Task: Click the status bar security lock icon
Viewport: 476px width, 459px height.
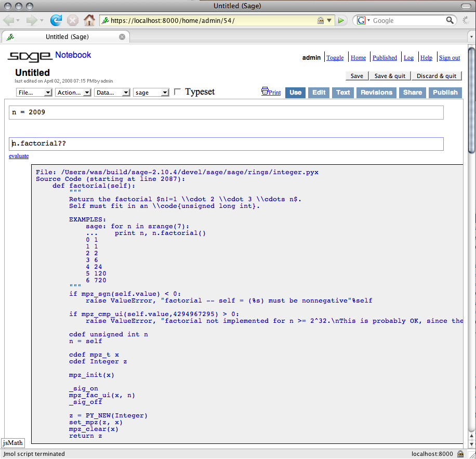Action: [460, 454]
